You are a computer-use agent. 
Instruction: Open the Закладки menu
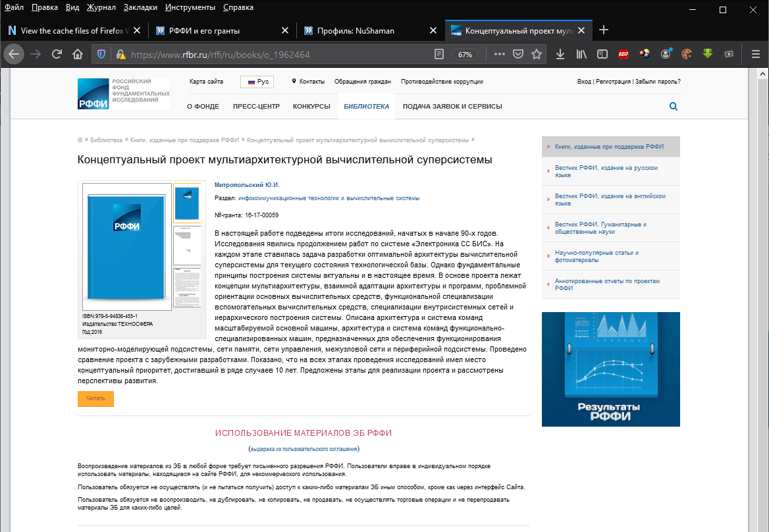point(140,7)
